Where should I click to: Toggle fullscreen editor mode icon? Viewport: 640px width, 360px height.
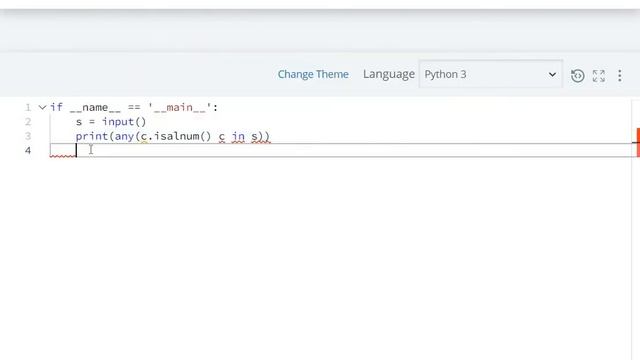click(598, 76)
